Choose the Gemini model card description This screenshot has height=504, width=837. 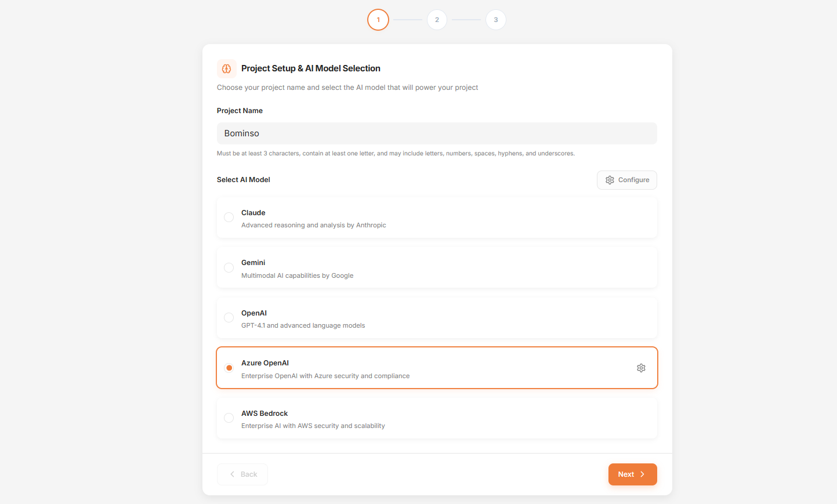tap(297, 275)
